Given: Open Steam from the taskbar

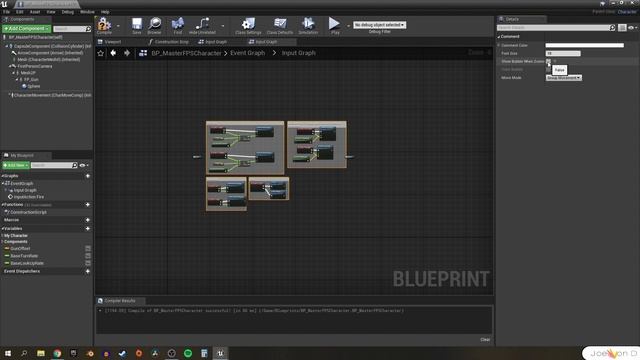Looking at the screenshot, I should point(122,353).
